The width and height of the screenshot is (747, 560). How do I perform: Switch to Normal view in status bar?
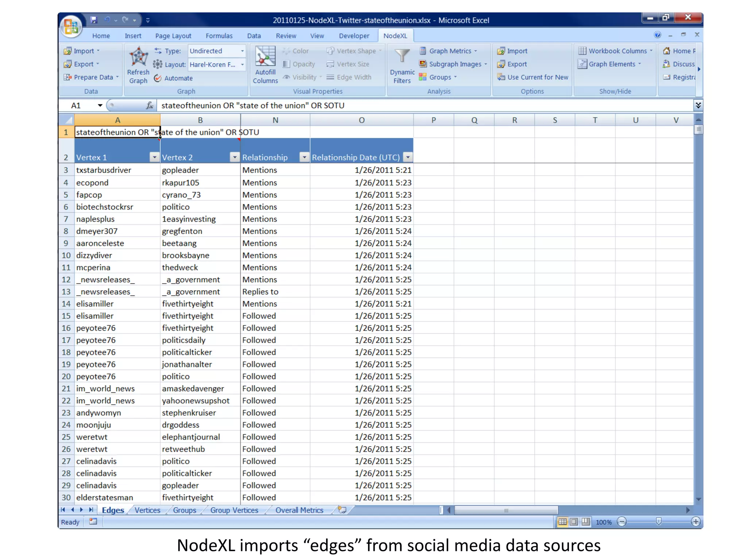(562, 522)
